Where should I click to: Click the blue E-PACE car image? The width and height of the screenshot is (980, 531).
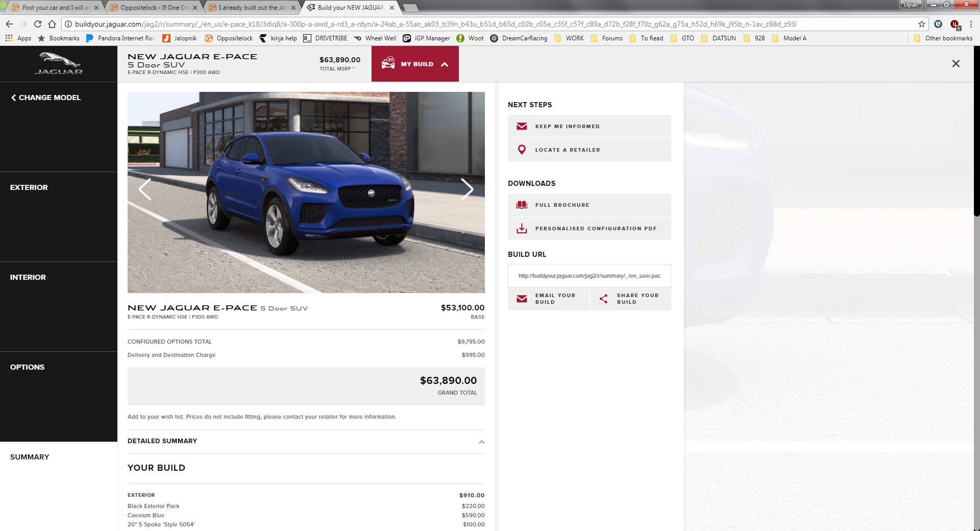tap(306, 192)
